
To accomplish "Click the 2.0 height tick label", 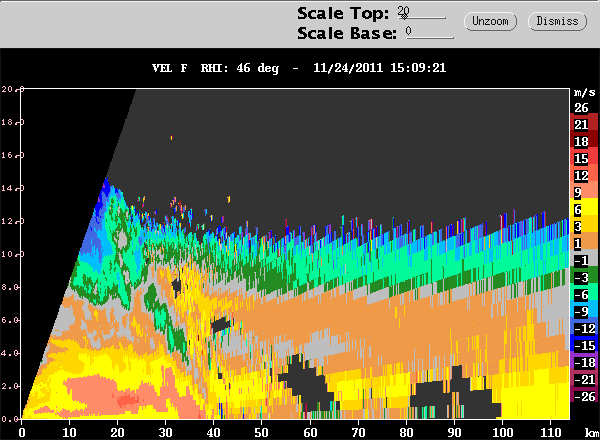I will 9,386.
